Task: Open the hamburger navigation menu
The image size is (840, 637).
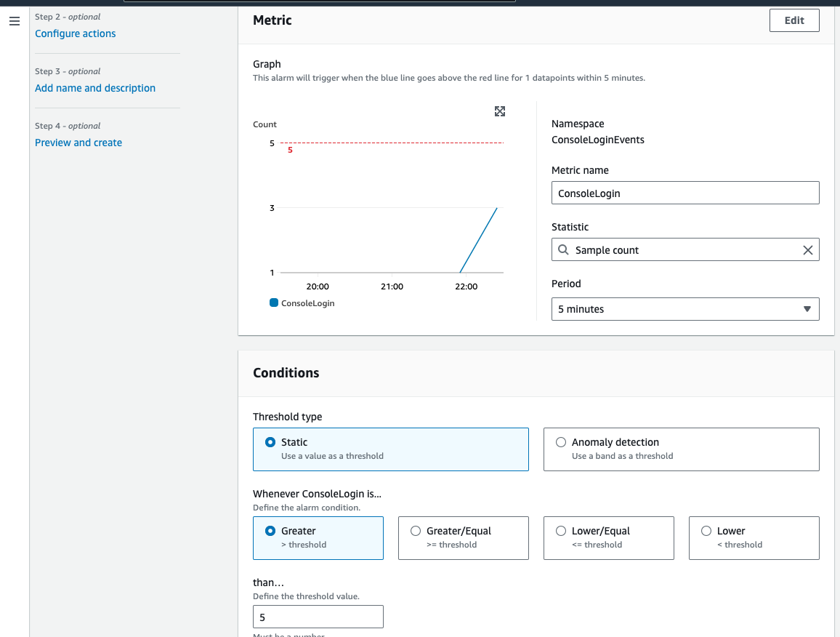Action: tap(15, 21)
